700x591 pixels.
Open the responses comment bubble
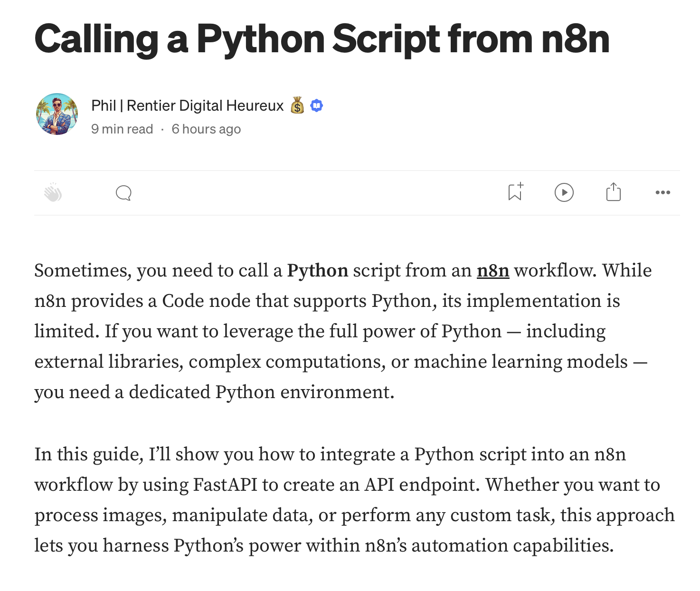point(123,192)
